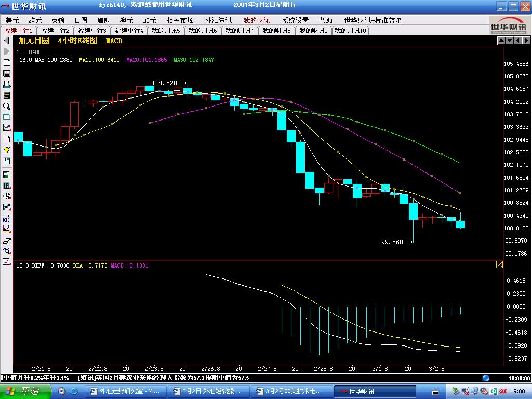Click the teal 'IE' panel icon
Screen dimensions: 532x399
[x=6, y=185]
